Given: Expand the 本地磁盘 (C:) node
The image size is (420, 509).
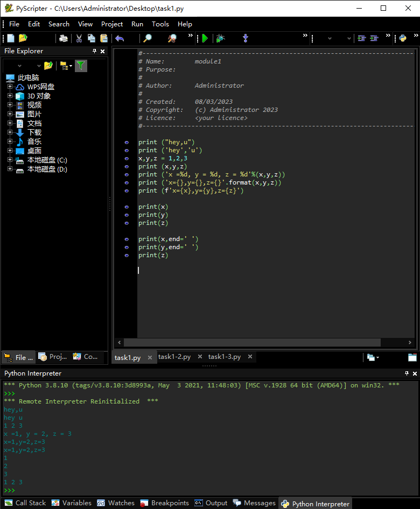Looking at the screenshot, I should click(10, 160).
